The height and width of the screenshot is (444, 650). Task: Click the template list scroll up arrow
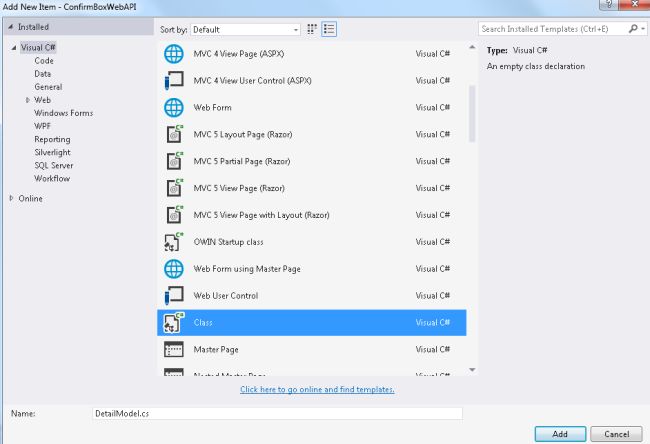[472, 47]
